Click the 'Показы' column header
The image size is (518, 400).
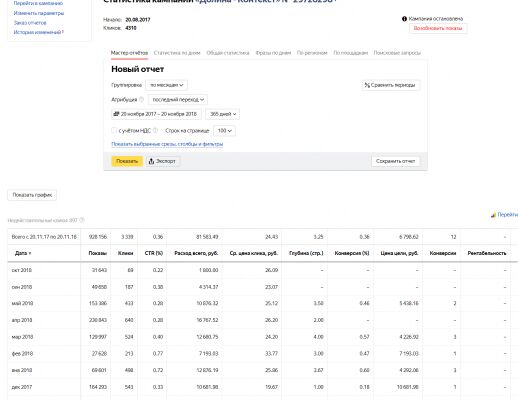[x=98, y=253]
